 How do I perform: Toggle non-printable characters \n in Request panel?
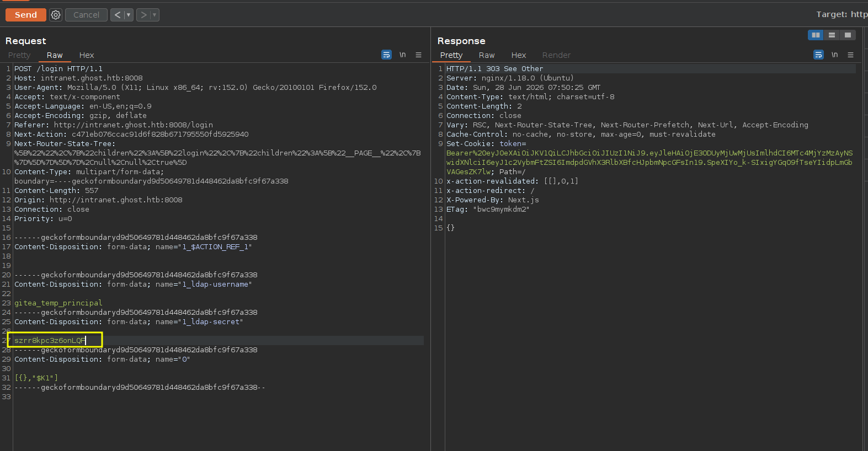click(403, 55)
